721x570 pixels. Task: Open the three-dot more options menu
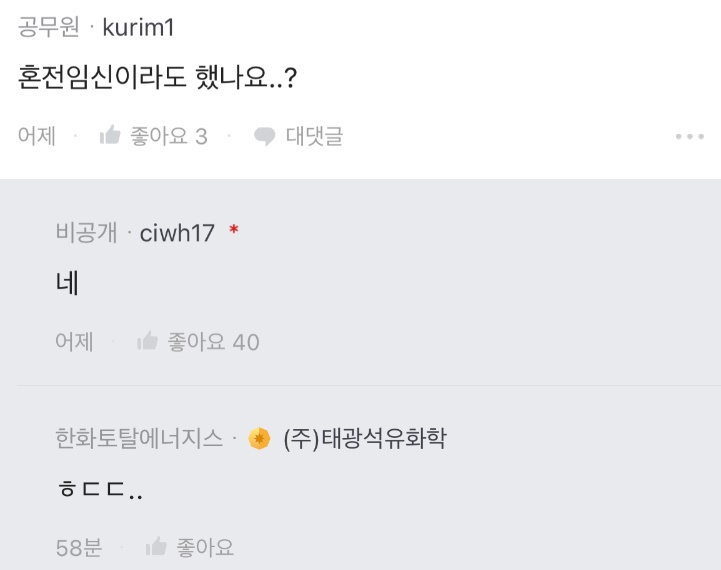click(690, 136)
